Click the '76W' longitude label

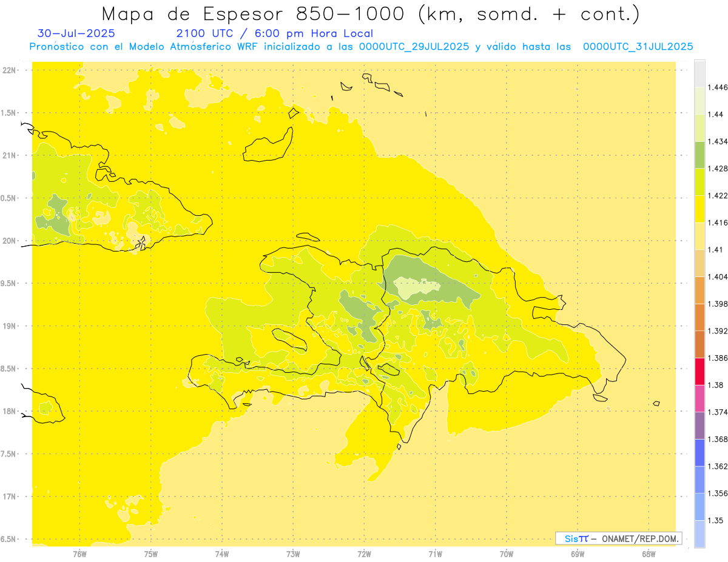79,554
